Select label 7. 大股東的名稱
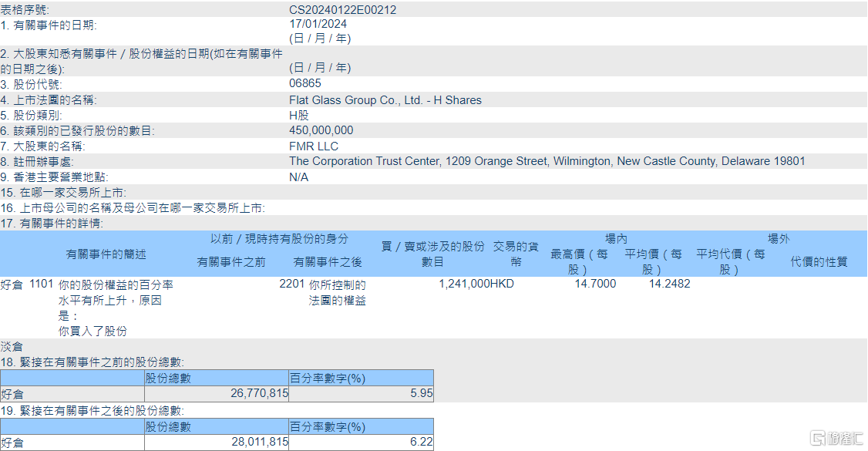The width and height of the screenshot is (868, 451). 42,146
